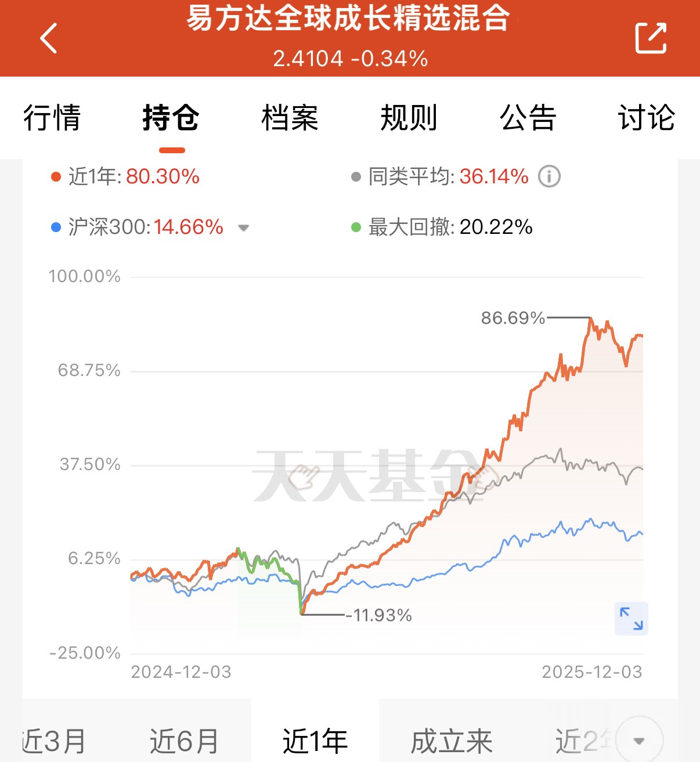700x762 pixels.
Task: Open the 档案 tab
Action: click(x=290, y=118)
